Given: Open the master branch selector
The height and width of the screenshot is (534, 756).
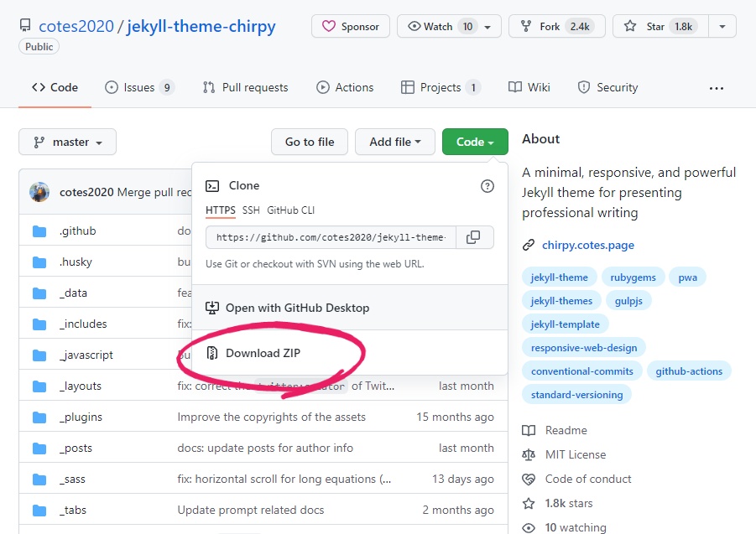Looking at the screenshot, I should (x=67, y=142).
